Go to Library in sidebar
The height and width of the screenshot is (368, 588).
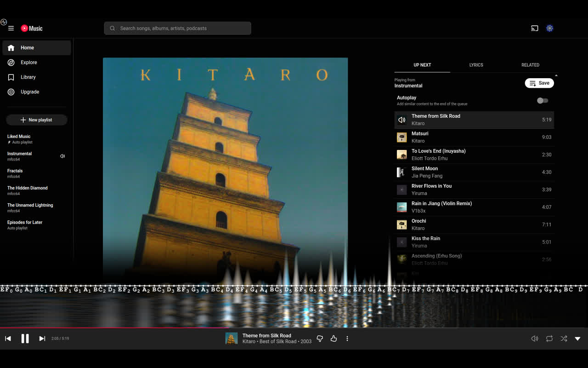pyautogui.click(x=37, y=77)
